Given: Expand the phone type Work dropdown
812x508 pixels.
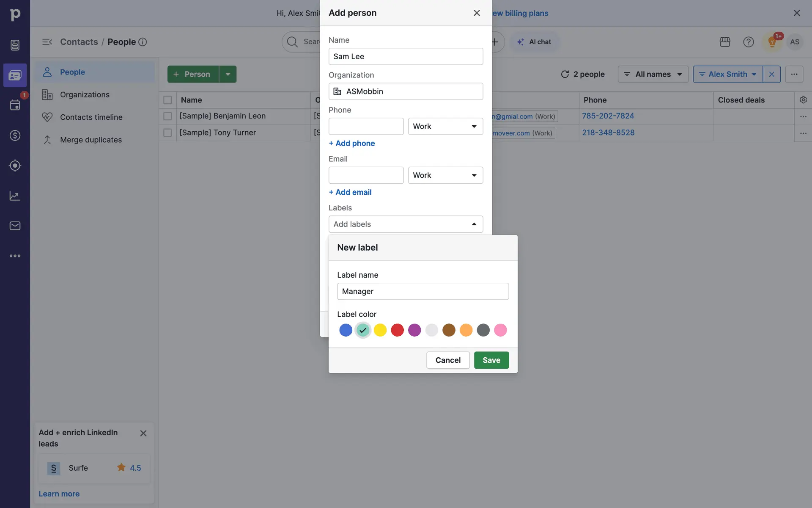Looking at the screenshot, I should (x=445, y=127).
